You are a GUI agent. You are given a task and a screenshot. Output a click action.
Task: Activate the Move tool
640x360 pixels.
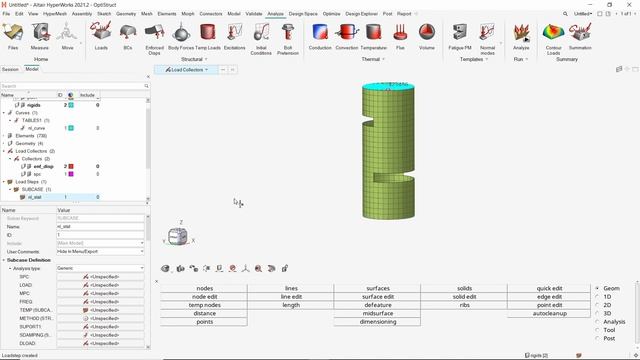67,36
